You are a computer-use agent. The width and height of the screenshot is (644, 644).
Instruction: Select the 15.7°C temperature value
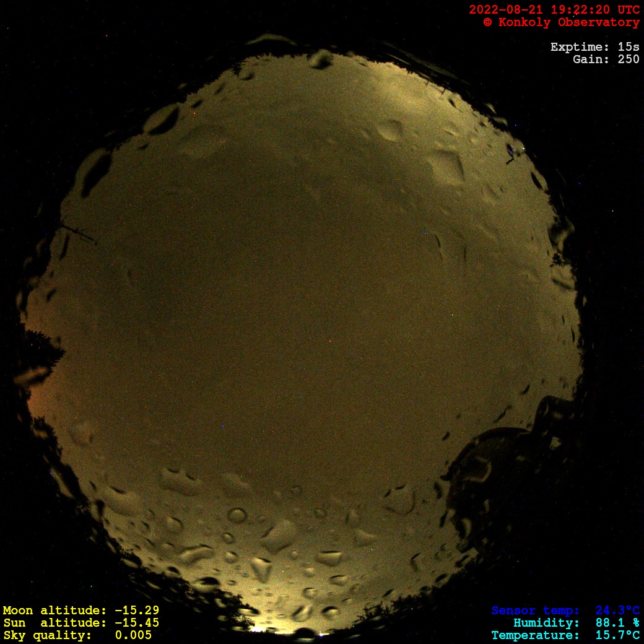pos(617,635)
